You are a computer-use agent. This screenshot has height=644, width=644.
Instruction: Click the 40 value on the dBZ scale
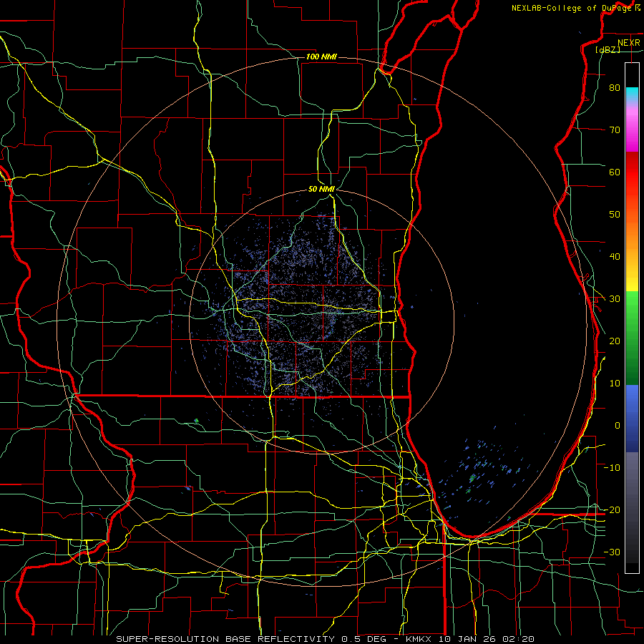click(x=615, y=257)
